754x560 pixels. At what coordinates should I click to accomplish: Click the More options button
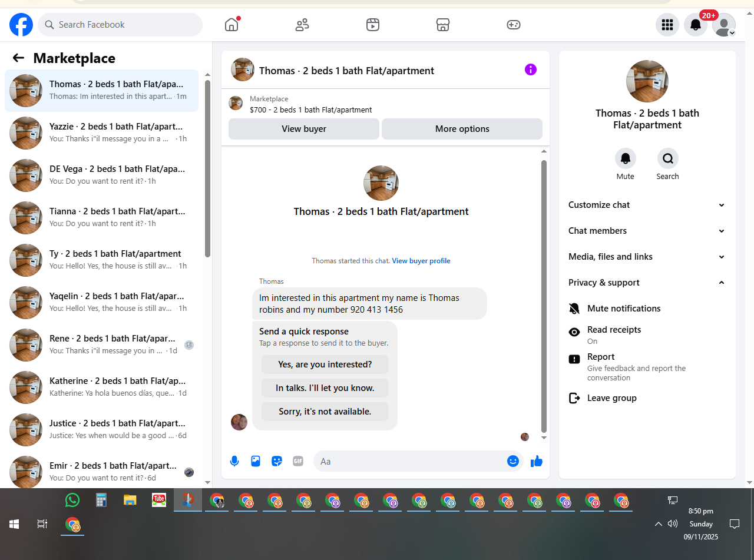point(462,129)
